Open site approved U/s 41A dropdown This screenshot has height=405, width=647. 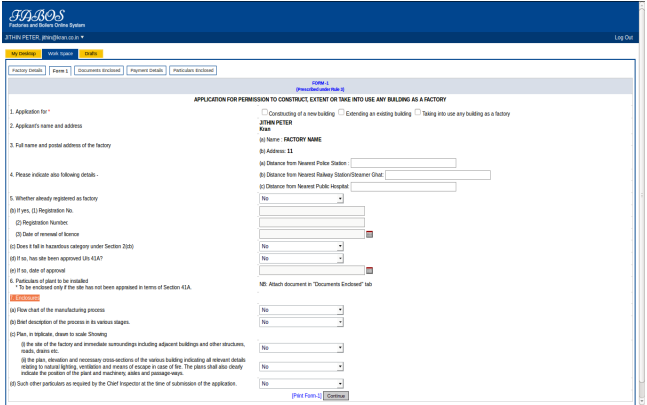click(x=301, y=259)
